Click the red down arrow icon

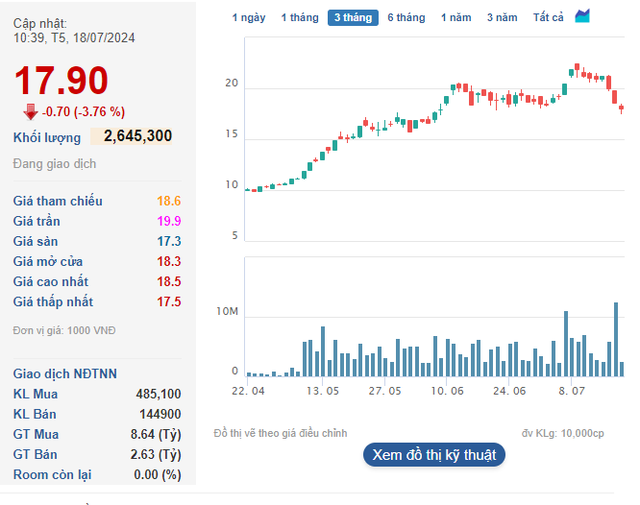pyautogui.click(x=31, y=111)
